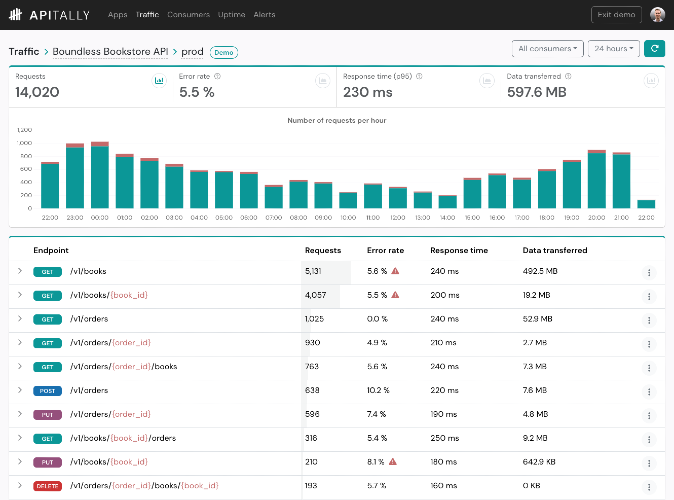Viewport: 674px width, 500px height.
Task: Open the 24 hours period dropdown
Action: [614, 49]
